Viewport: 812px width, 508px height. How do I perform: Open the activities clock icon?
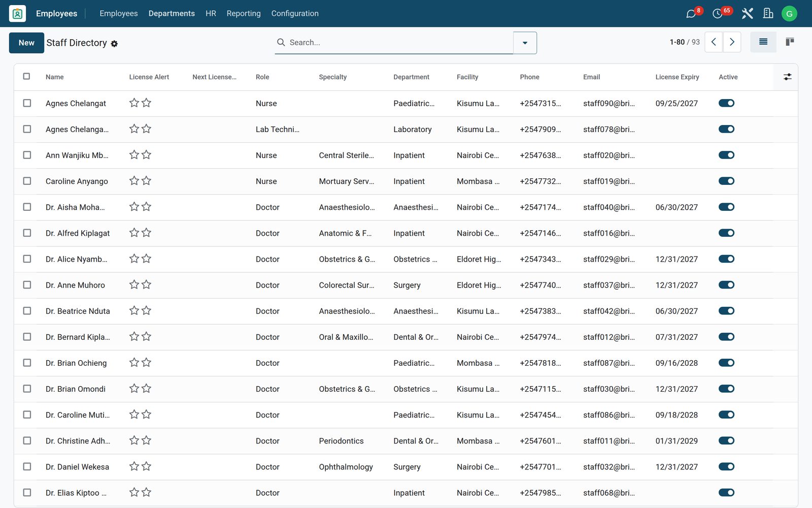tap(717, 14)
